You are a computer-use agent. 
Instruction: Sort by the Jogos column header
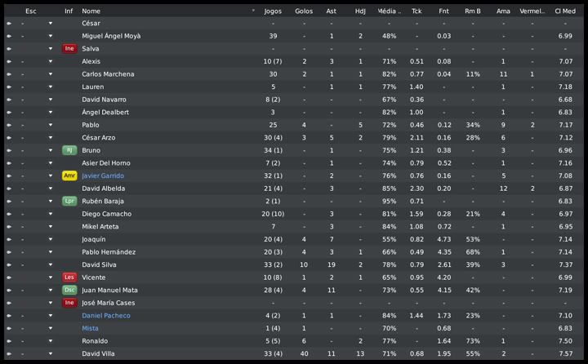pyautogui.click(x=273, y=11)
